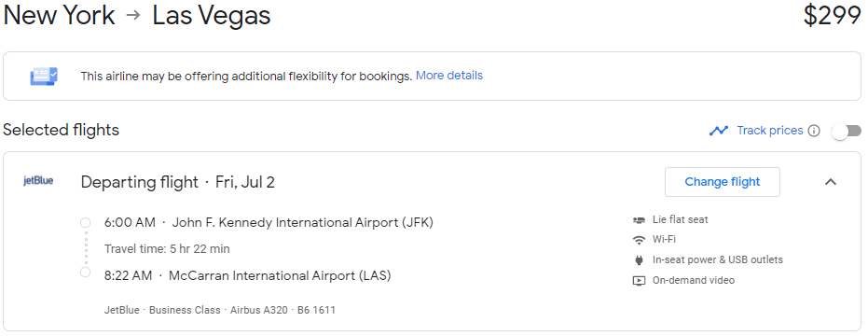Click the flight number B6 1611 text
Screen dimensions: 868x336
317,310
